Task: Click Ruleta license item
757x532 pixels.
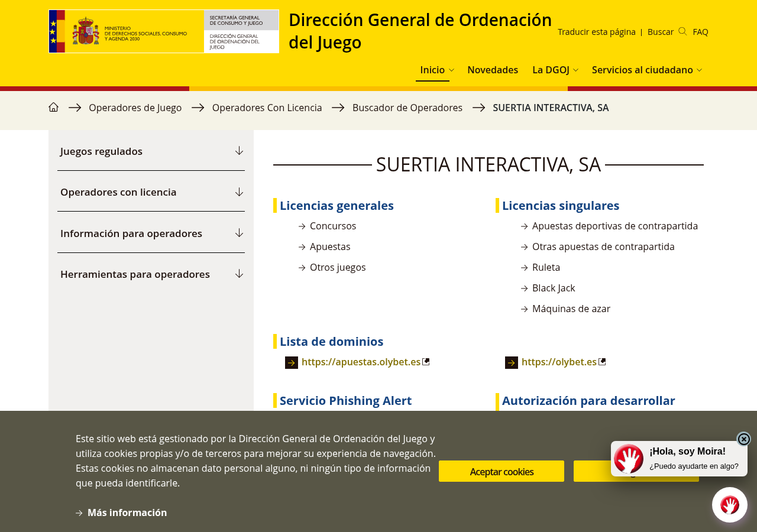Action: [546, 267]
